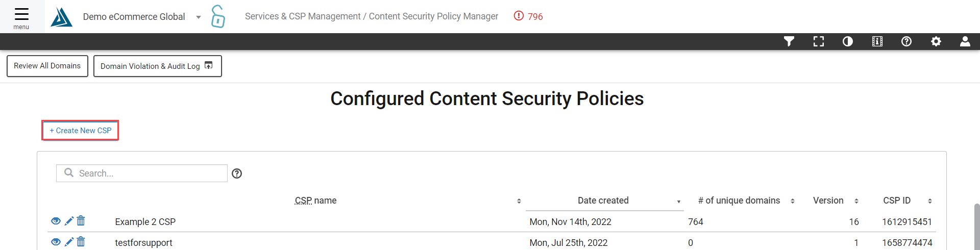Edit Example 2 CSP with pencil icon
Image resolution: width=980 pixels, height=250 pixels.
[69, 221]
